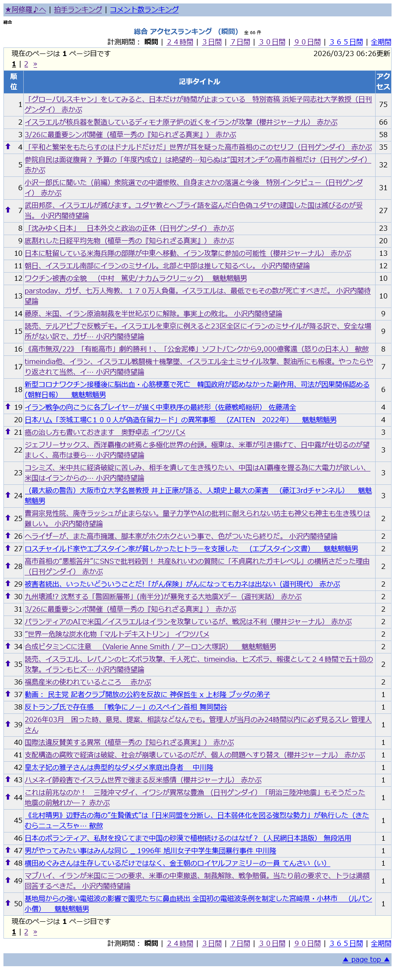This screenshot has height=980, width=395.
Task: Click the up arrow icon beside rank 19
Action: pos(8,406)
